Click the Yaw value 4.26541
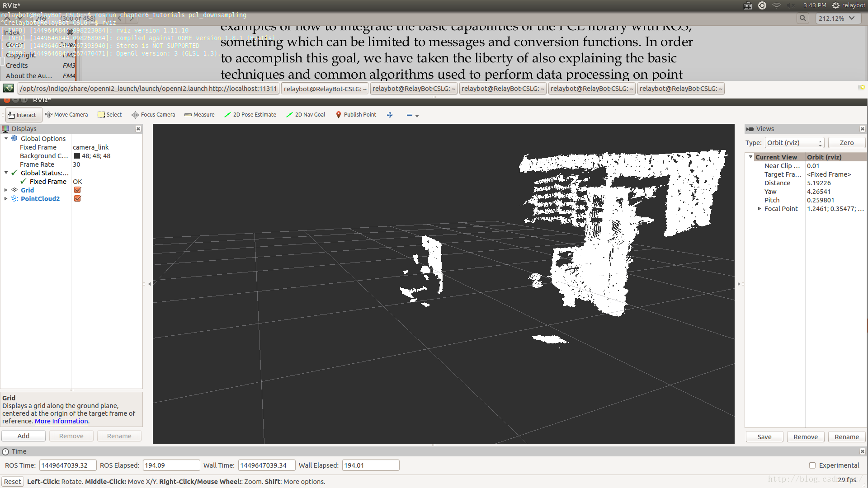Viewport: 868px width, 488px height. (819, 192)
